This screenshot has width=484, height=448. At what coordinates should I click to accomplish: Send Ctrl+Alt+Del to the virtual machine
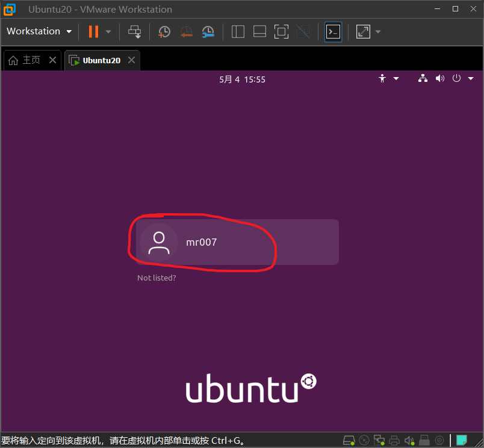pos(135,31)
